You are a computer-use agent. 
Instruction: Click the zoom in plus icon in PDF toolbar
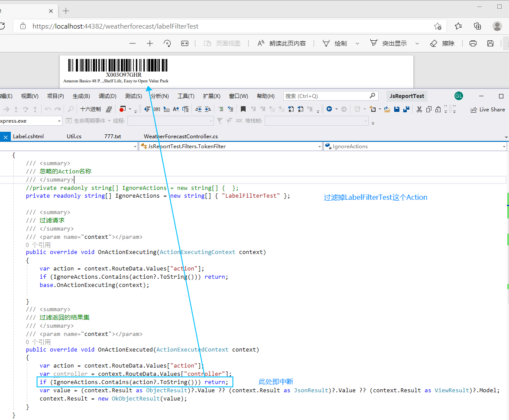coord(150,43)
